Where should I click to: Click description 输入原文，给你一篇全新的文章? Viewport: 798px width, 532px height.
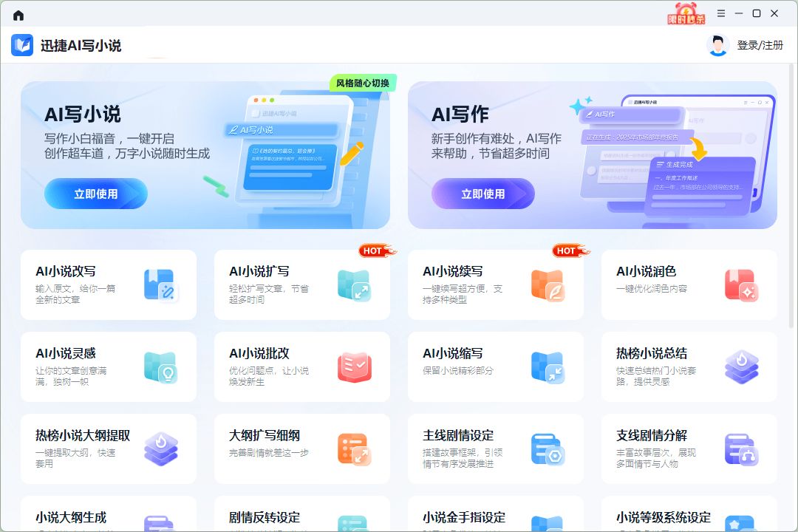[x=75, y=294]
